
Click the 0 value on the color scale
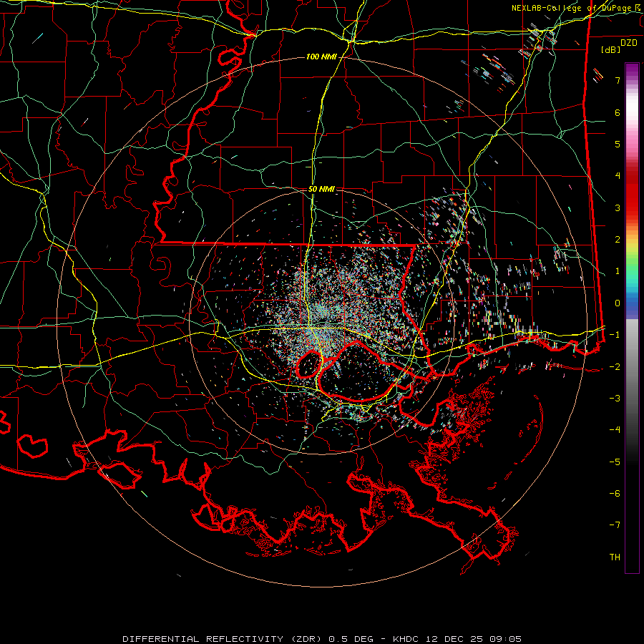618,303
